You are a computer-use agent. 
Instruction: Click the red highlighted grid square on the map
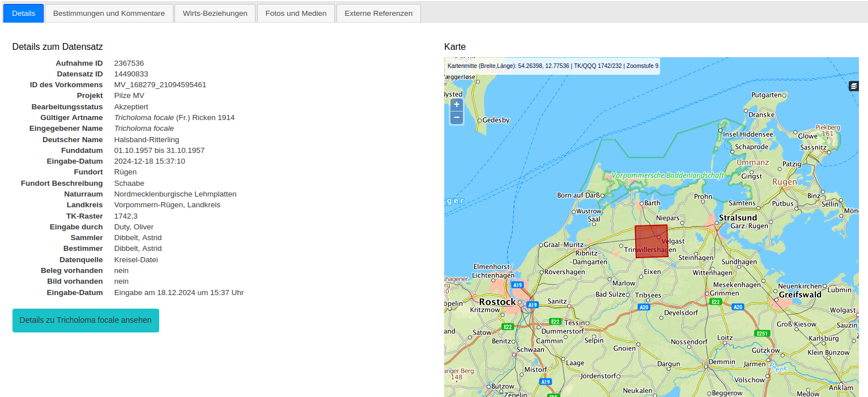click(x=651, y=241)
